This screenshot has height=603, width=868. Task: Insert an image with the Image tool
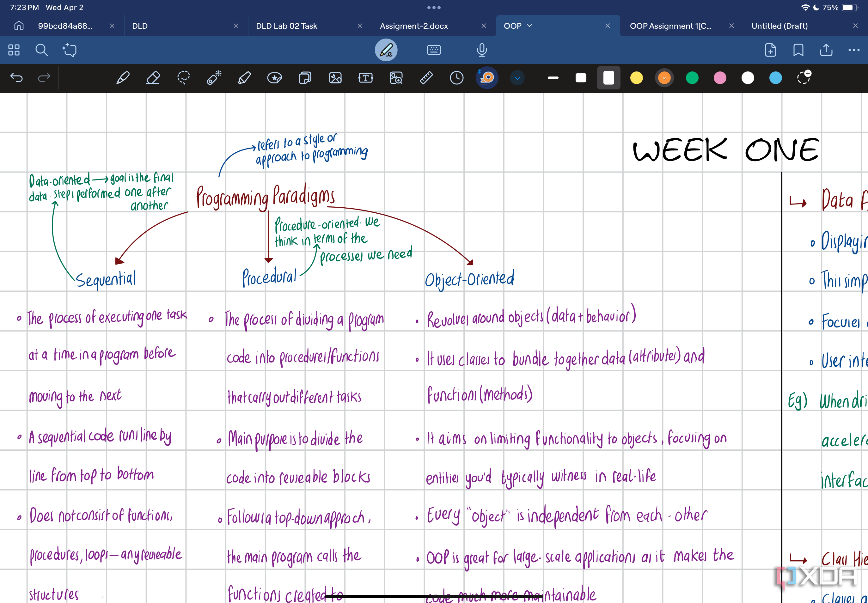coord(336,78)
